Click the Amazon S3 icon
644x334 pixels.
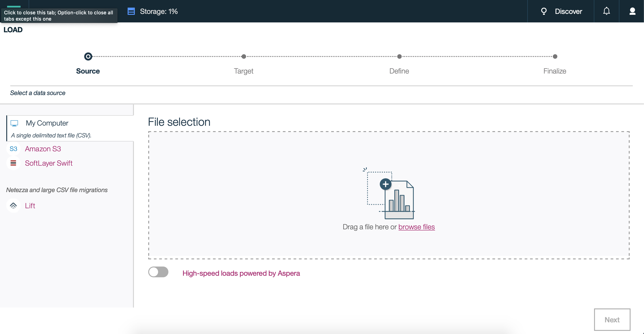pyautogui.click(x=13, y=149)
